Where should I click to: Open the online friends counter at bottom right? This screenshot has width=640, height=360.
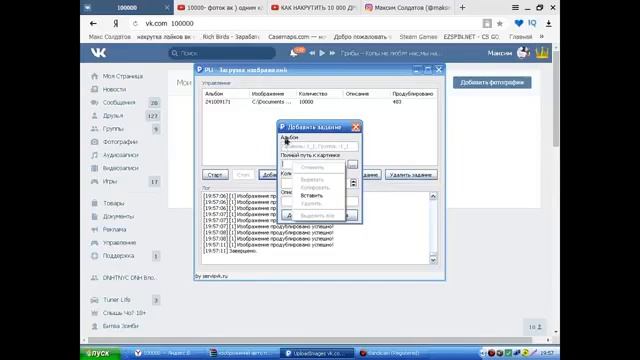point(535,327)
